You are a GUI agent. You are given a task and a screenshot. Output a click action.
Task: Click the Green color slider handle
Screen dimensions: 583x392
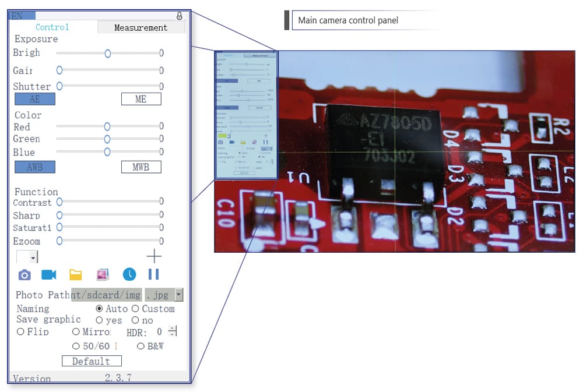tap(107, 139)
